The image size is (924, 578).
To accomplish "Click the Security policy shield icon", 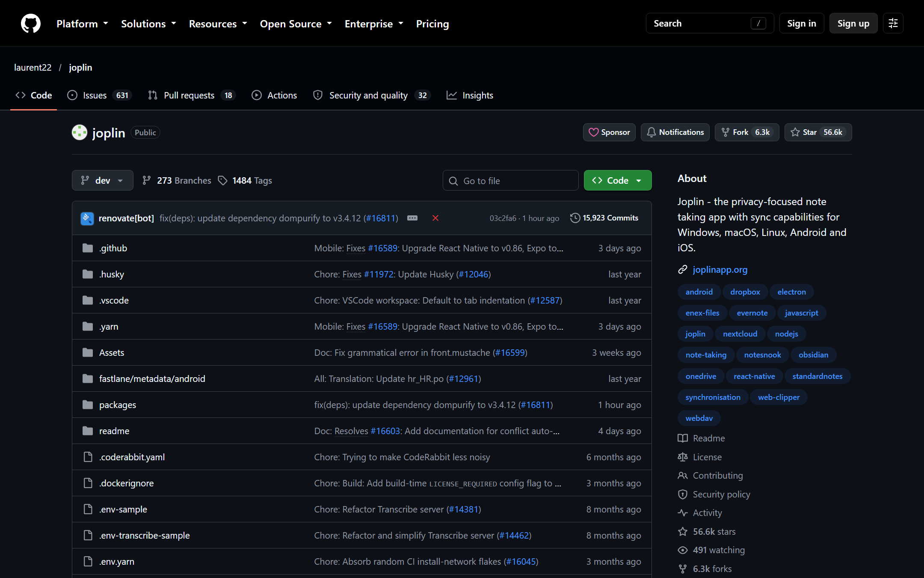I will click(683, 494).
